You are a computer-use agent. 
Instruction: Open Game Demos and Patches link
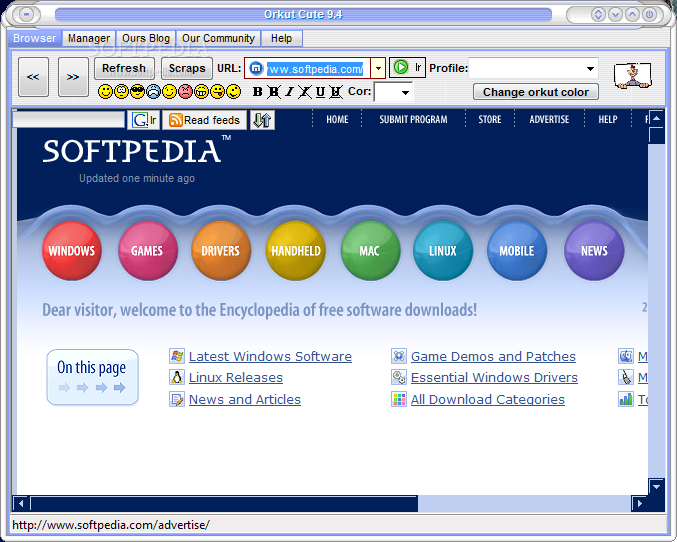click(x=493, y=357)
